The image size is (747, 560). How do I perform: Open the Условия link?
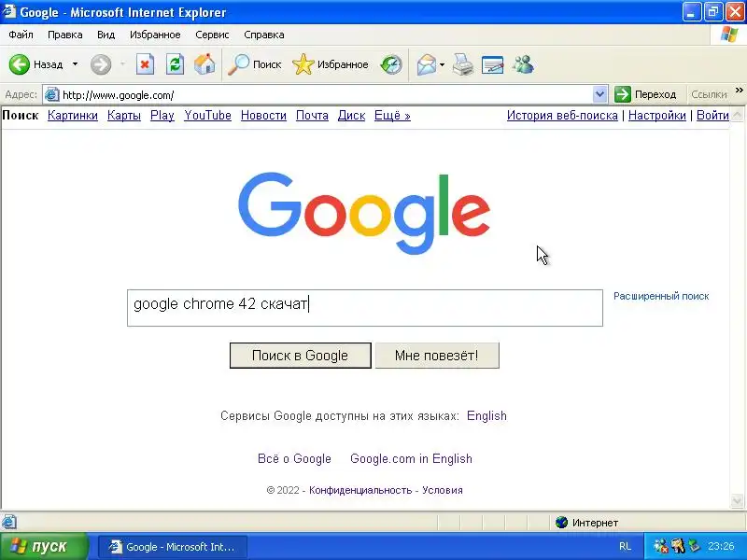pyautogui.click(x=442, y=490)
